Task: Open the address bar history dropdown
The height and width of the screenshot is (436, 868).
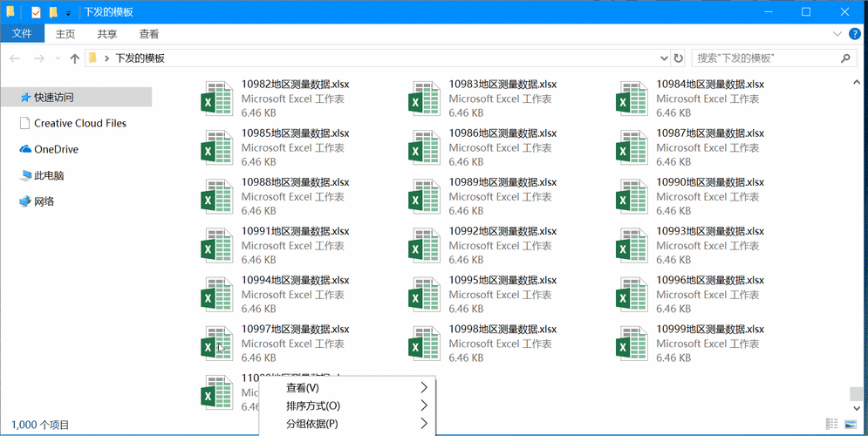Action: click(665, 58)
